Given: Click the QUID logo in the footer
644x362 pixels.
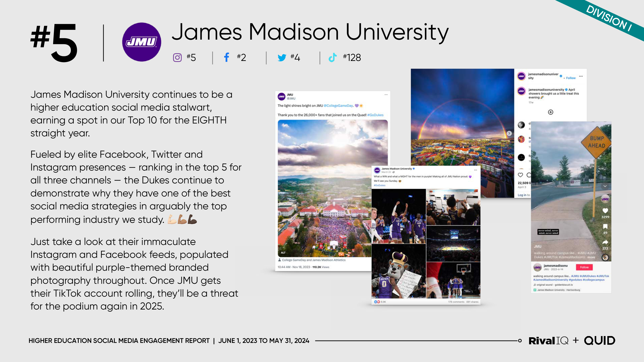Looking at the screenshot, I should pyautogui.click(x=600, y=340).
